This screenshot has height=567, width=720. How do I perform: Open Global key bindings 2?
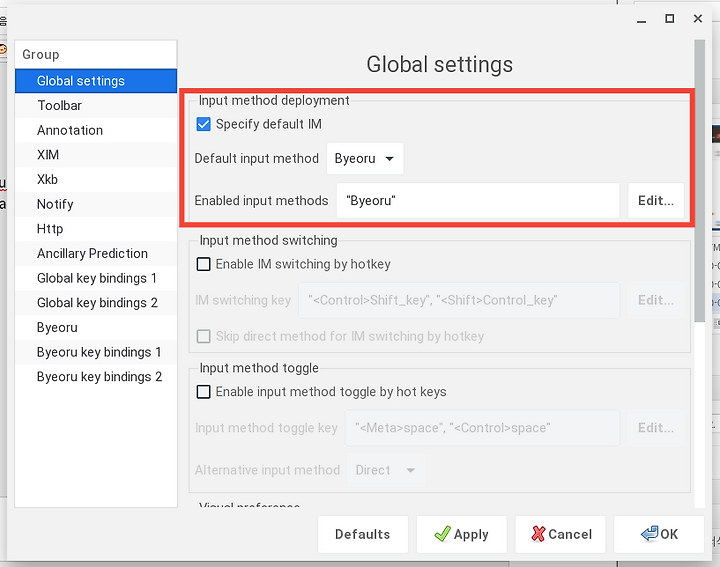[x=96, y=303]
